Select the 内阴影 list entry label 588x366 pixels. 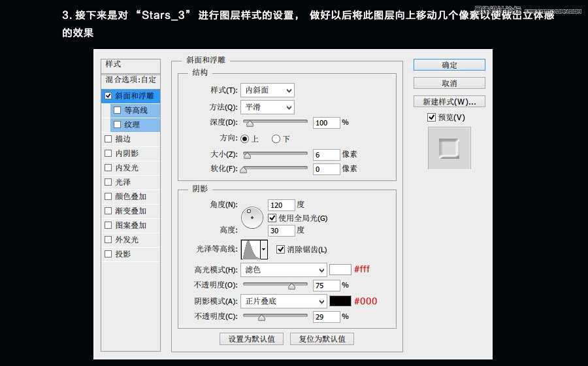coord(127,154)
